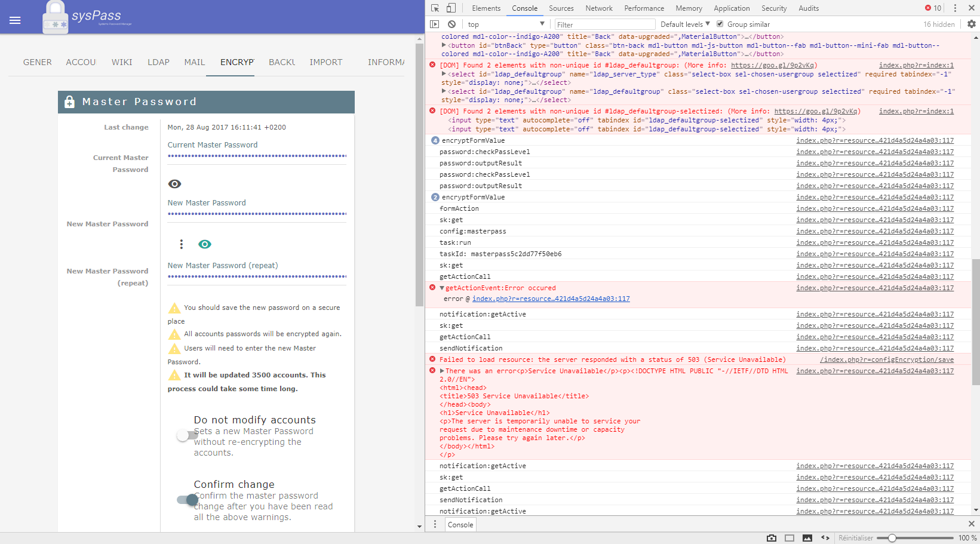
Task: Open the top frame context dropdown
Action: pos(505,24)
